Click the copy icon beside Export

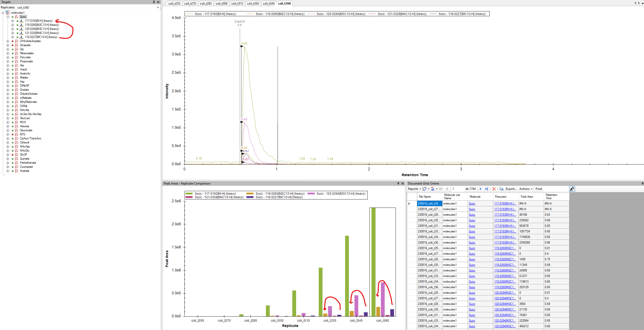(x=501, y=189)
